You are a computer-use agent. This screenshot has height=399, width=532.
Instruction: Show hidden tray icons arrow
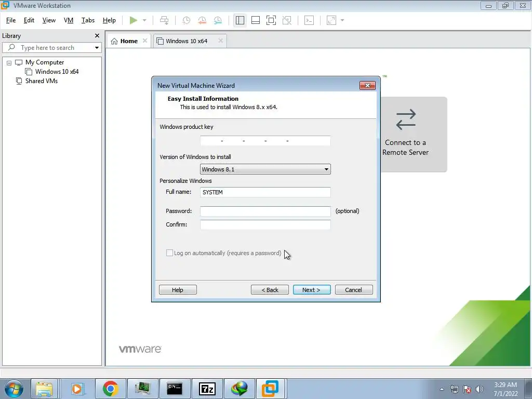pos(442,389)
